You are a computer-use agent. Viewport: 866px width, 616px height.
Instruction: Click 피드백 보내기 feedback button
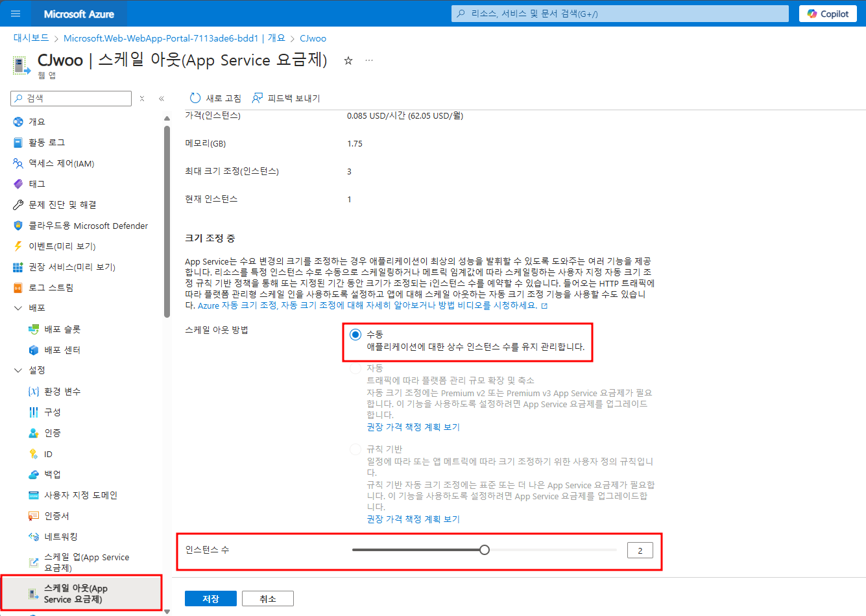coord(286,99)
